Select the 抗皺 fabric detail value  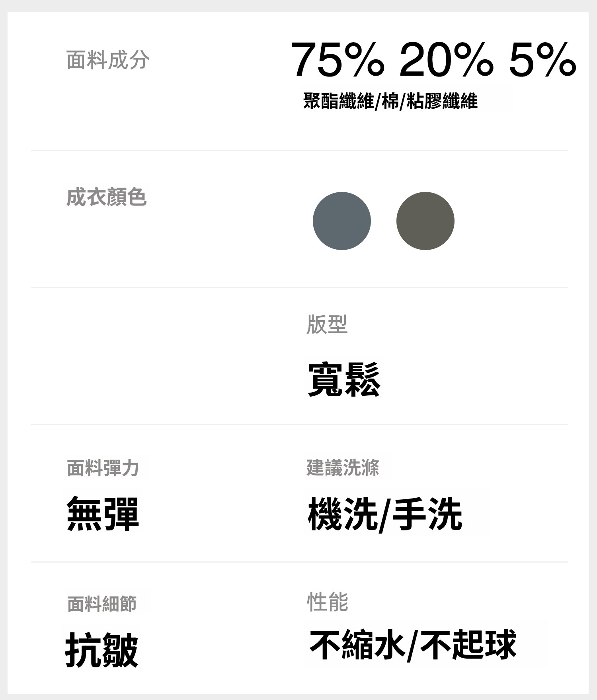101,650
